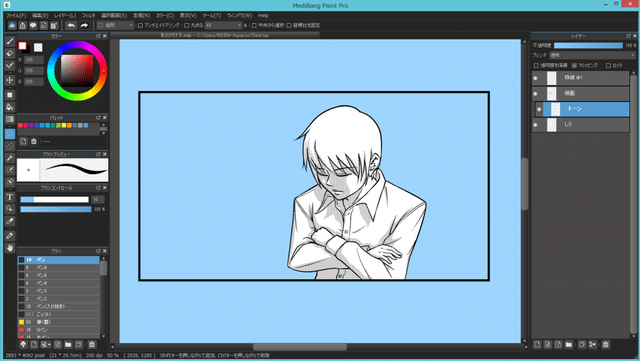The image size is (640, 361).
Task: Hide the 線画 layer
Action: click(x=536, y=94)
